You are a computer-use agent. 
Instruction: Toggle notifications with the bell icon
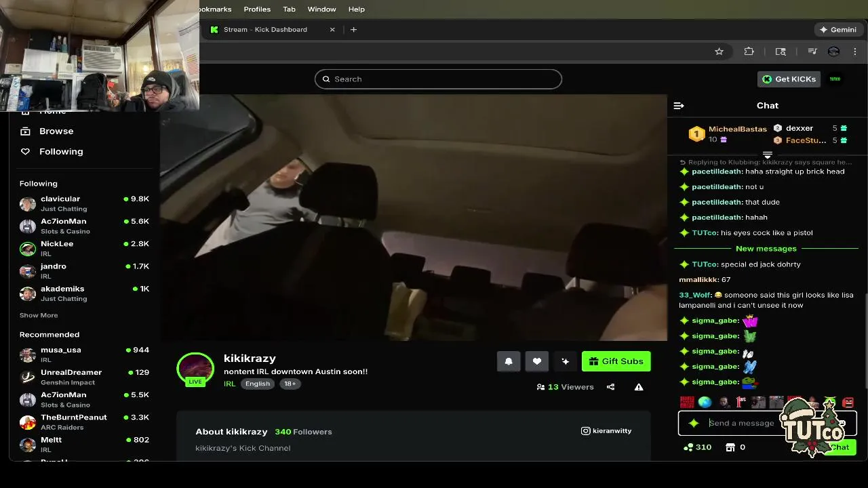(x=509, y=361)
